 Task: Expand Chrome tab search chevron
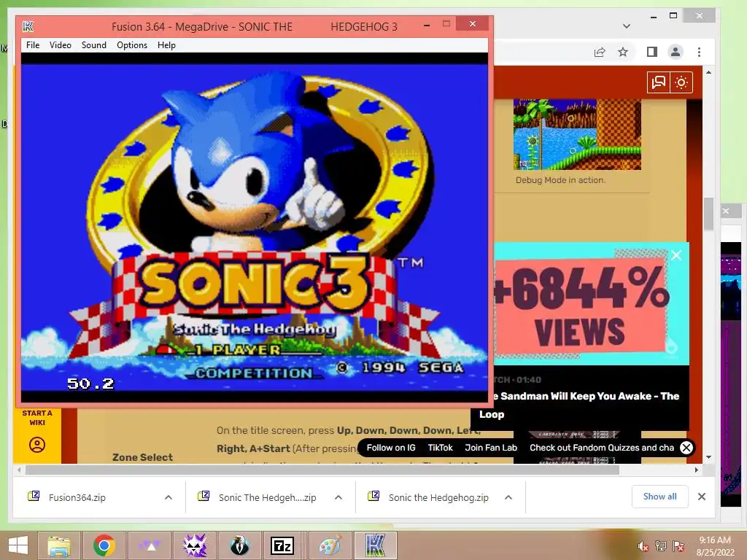(x=627, y=26)
